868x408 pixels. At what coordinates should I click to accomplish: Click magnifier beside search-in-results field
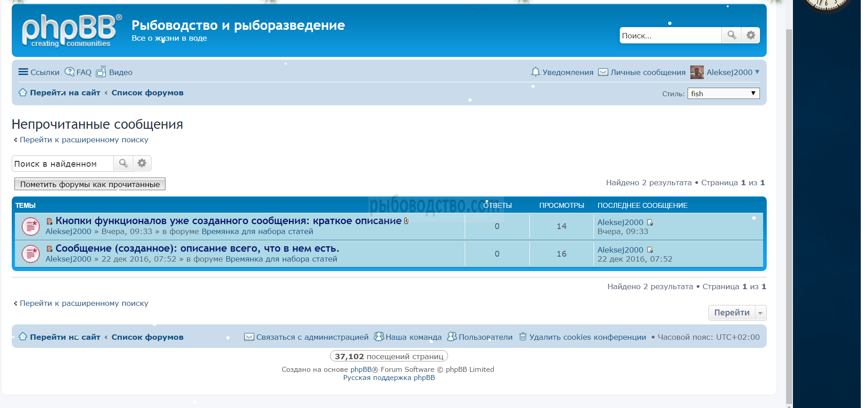123,163
